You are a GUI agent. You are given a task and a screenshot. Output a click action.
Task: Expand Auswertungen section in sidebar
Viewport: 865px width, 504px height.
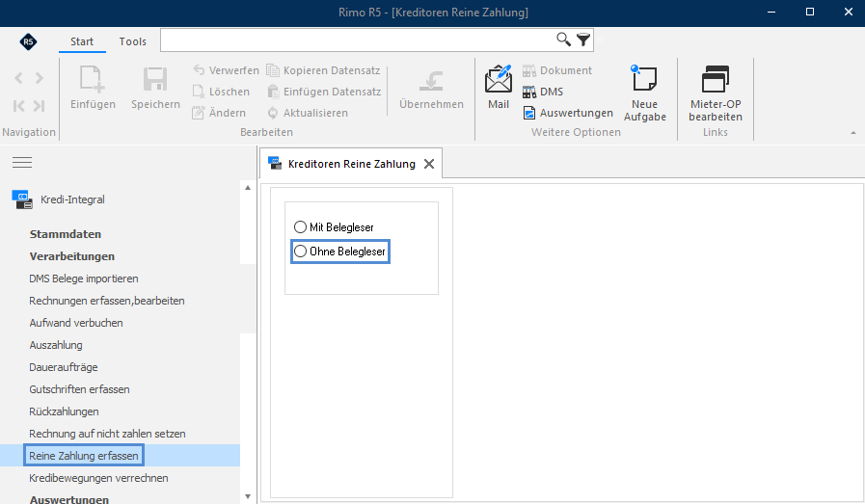click(x=69, y=499)
